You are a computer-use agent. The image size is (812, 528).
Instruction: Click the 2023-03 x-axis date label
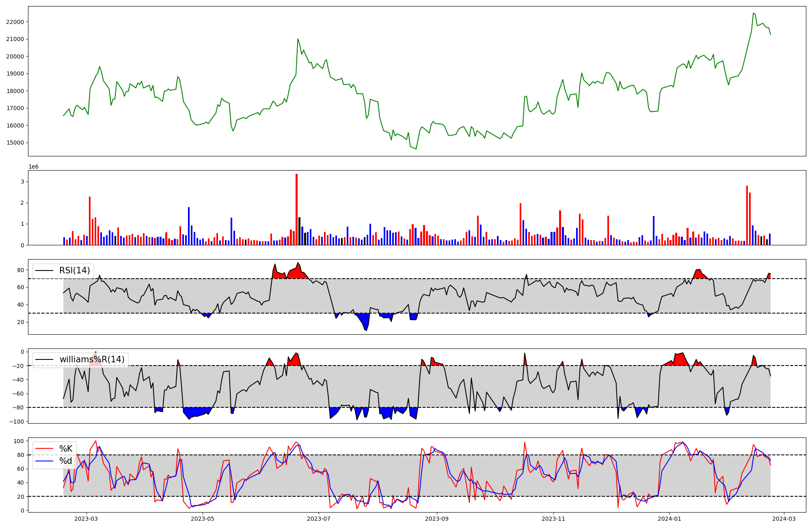pyautogui.click(x=86, y=519)
